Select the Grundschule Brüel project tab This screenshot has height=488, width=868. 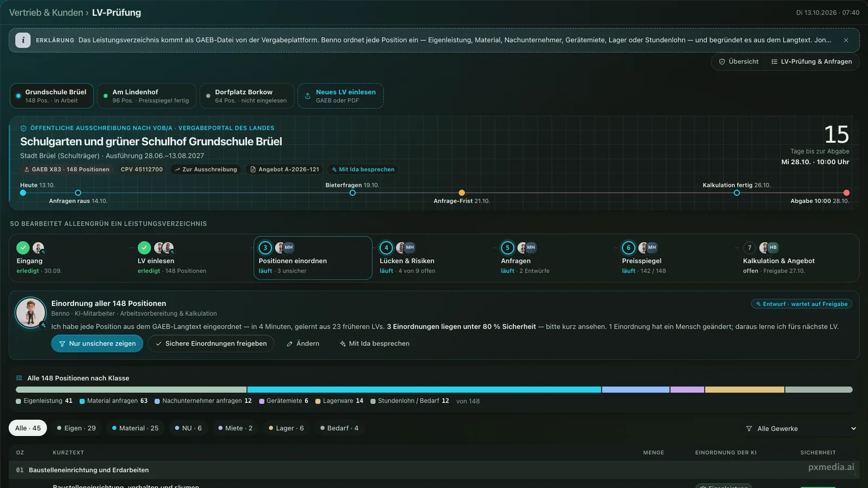coord(52,96)
